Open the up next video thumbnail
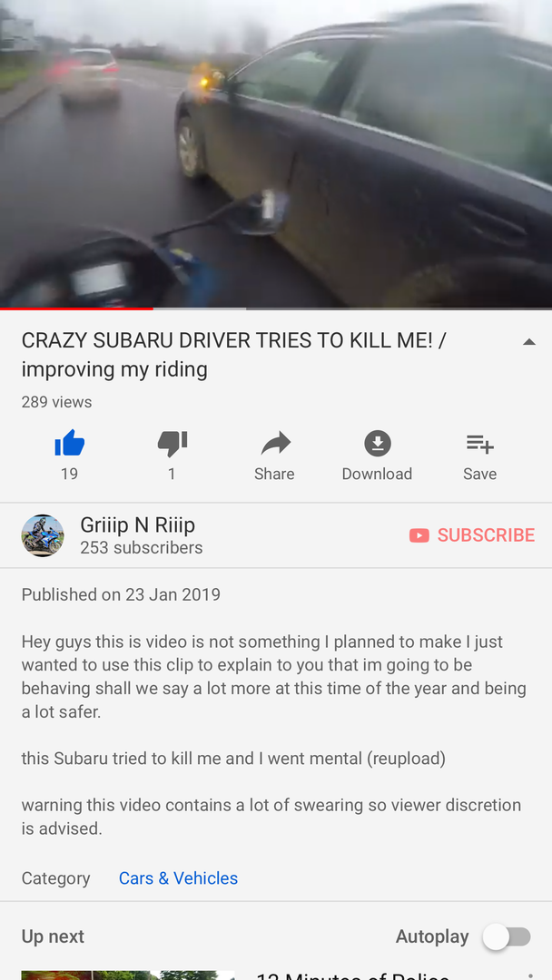 [128, 975]
